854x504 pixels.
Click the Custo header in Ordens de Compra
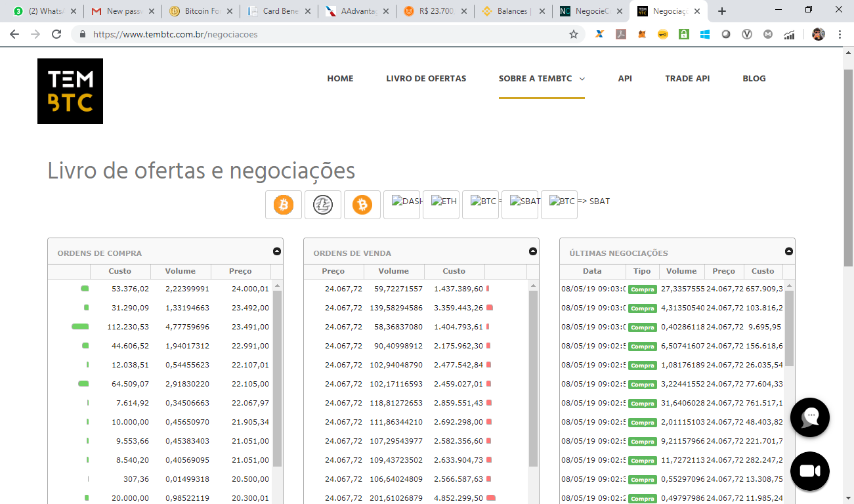(x=120, y=271)
